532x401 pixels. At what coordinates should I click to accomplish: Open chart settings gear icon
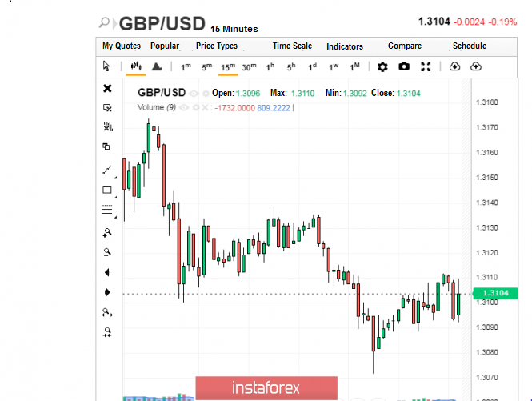382,66
